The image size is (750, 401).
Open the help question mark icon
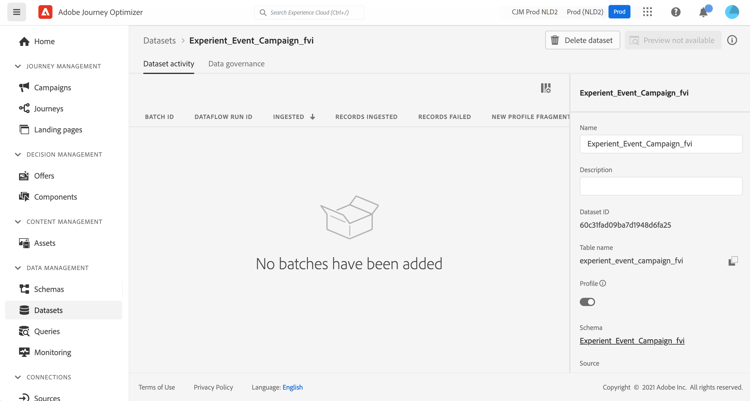pos(675,12)
